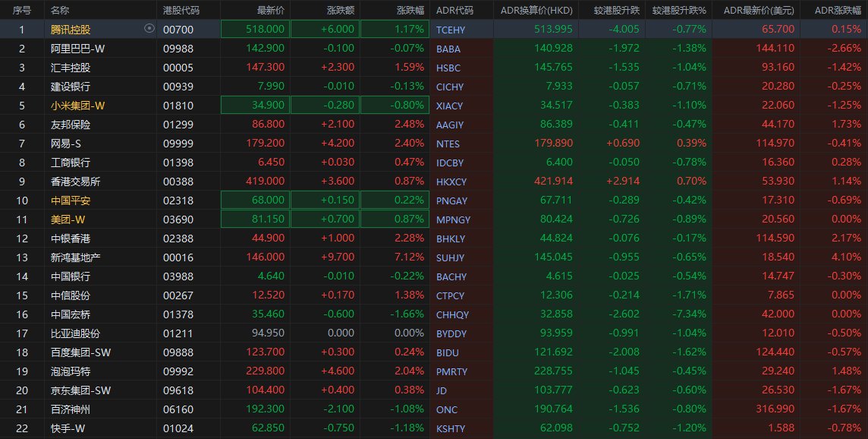Click the ADR converted price 421.914
This screenshot has width=868, height=439.
point(554,182)
